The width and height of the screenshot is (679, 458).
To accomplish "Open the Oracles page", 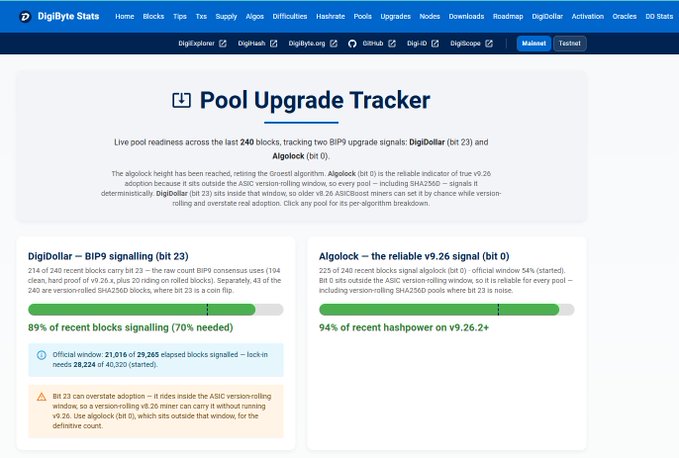I will click(x=624, y=16).
